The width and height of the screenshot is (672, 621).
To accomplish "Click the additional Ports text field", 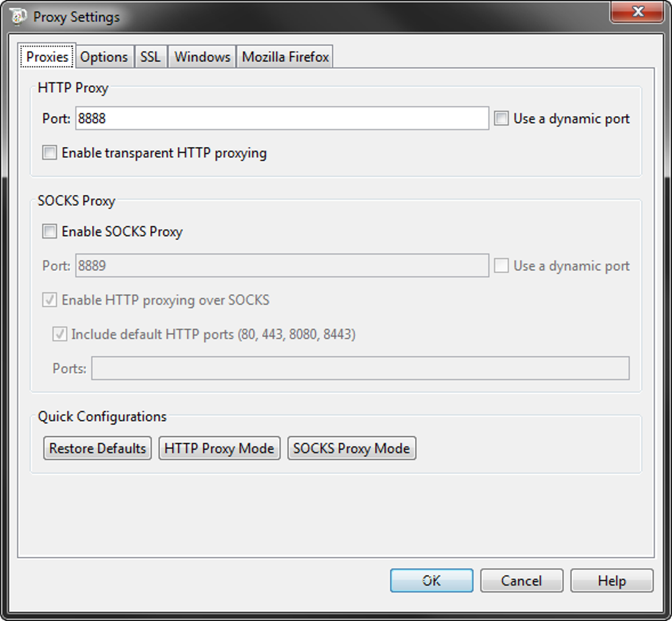I will tap(360, 368).
